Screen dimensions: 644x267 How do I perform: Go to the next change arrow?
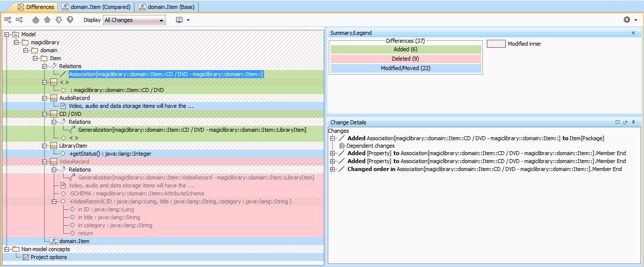point(58,20)
